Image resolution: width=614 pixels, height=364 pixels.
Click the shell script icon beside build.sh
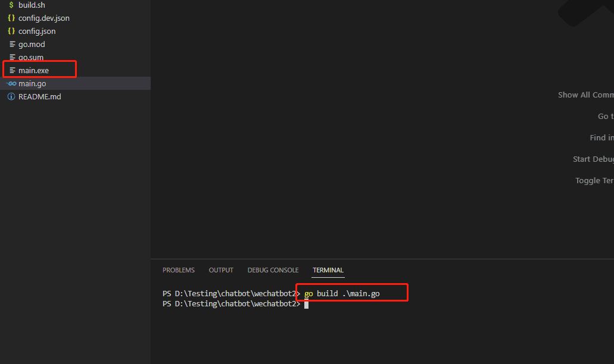(x=11, y=5)
